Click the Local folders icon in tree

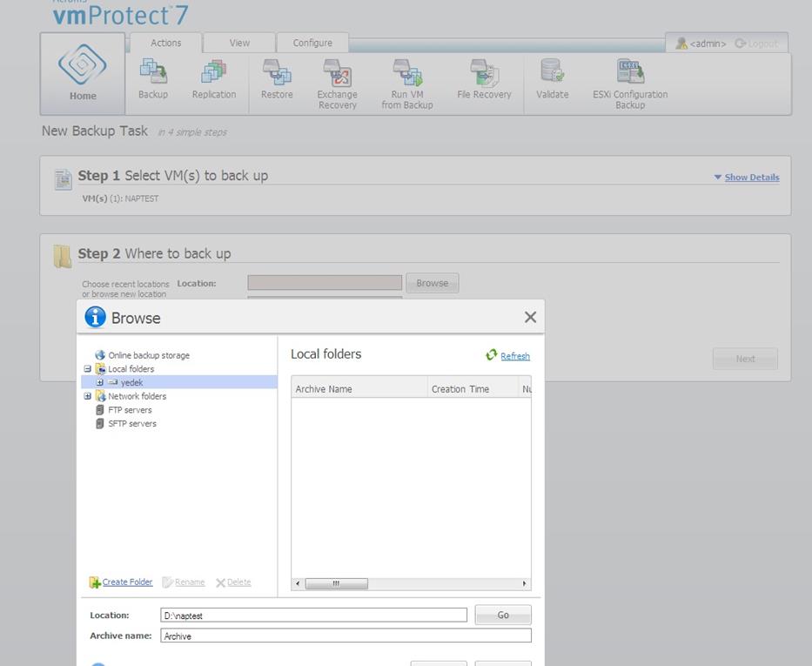[x=100, y=369]
